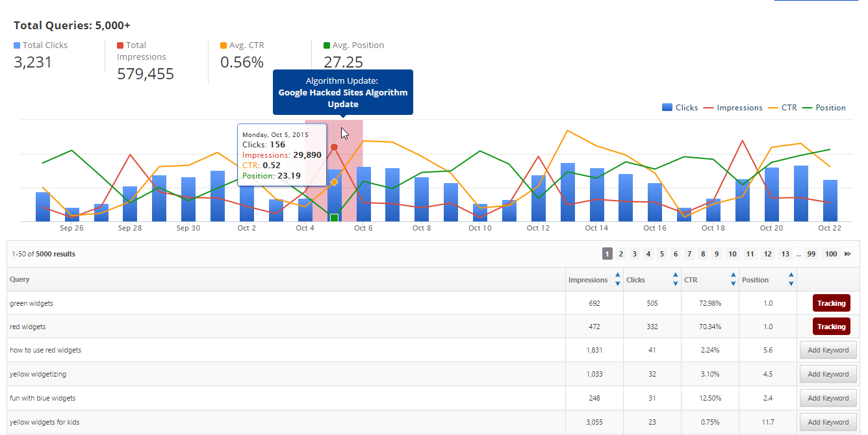
Task: Toggle Clicks series in chart legend
Action: (x=680, y=108)
